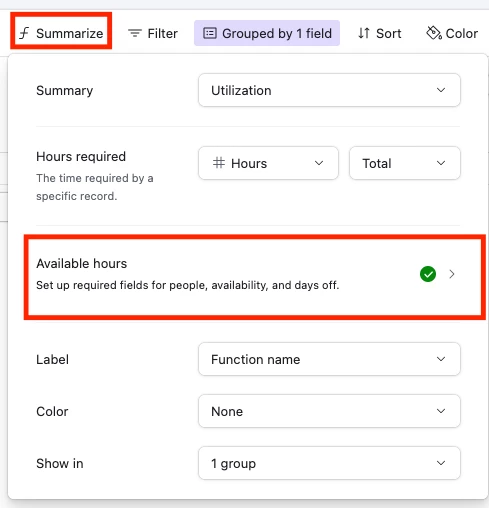Open the Summary Utilization dropdown
The height and width of the screenshot is (508, 489).
(329, 90)
